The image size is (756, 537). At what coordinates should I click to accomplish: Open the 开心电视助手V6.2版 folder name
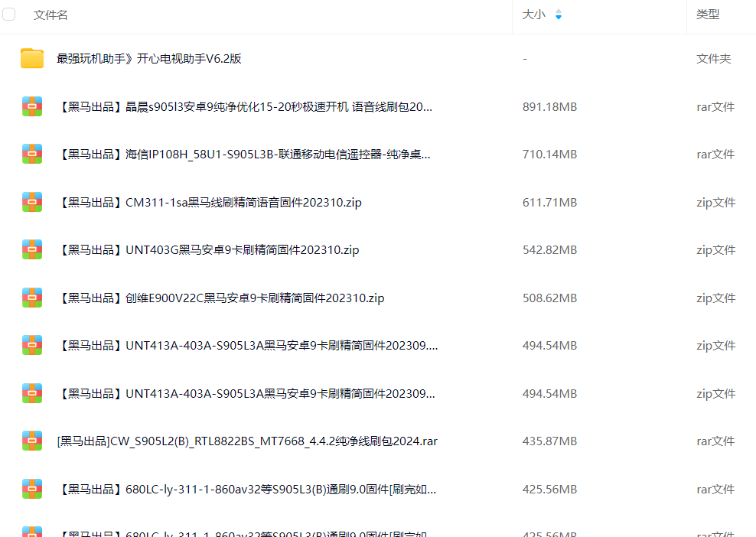point(149,59)
